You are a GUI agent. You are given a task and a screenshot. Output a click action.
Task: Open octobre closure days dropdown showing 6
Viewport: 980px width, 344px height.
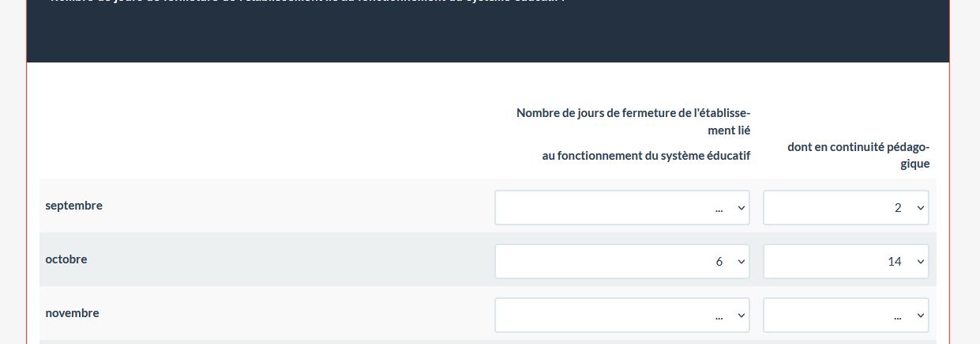click(621, 262)
